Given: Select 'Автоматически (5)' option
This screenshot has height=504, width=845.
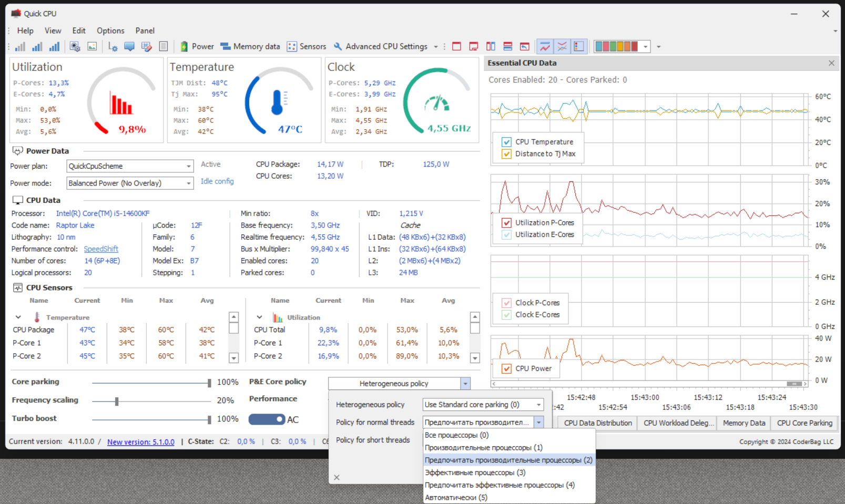Looking at the screenshot, I should tap(510, 498).
